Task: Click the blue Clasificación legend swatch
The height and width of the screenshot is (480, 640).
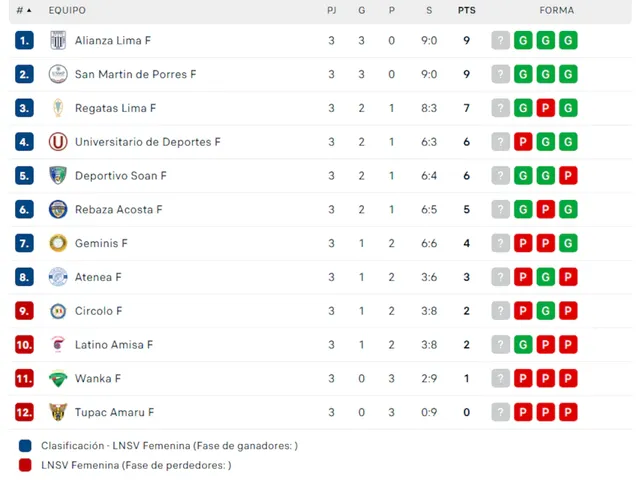Action: (25, 446)
